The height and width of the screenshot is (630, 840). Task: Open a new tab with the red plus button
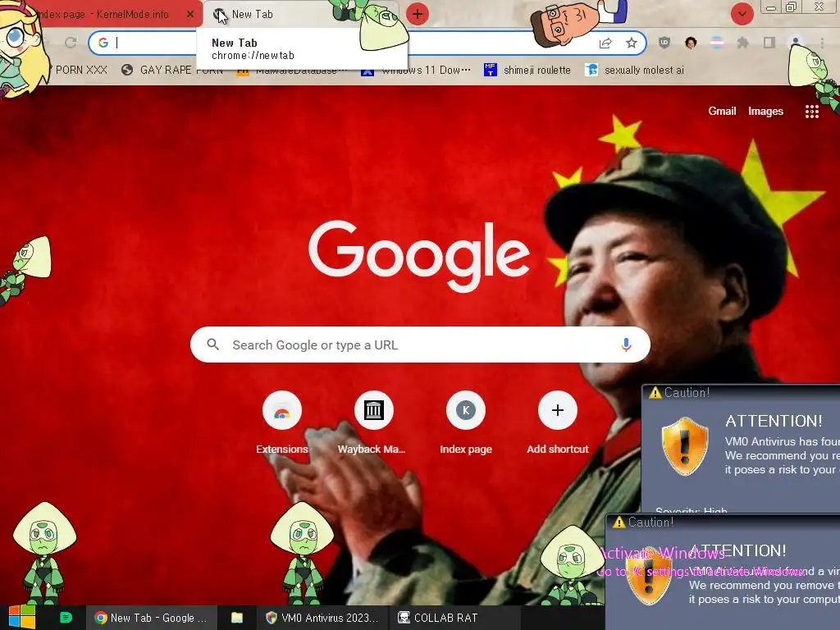click(x=418, y=14)
